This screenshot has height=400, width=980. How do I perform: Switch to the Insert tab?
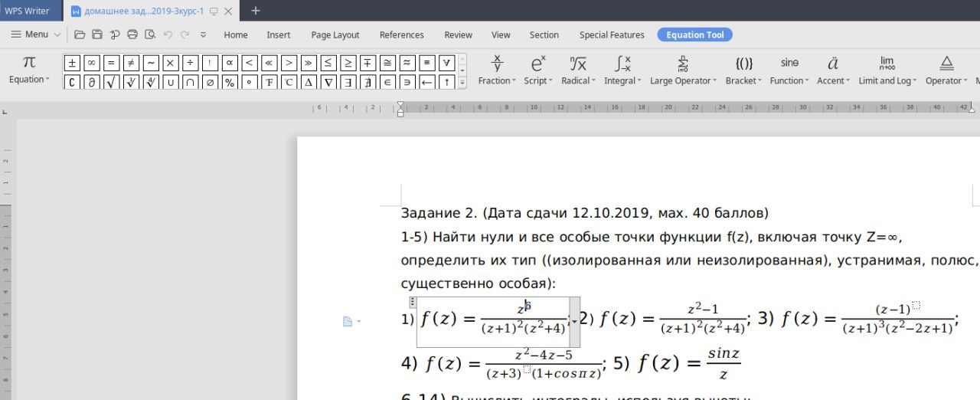279,34
